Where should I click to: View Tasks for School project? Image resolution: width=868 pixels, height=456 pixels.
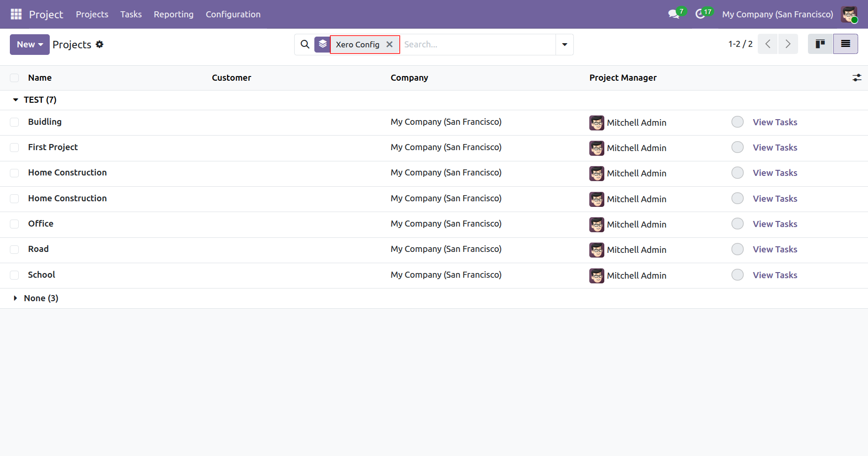click(775, 275)
